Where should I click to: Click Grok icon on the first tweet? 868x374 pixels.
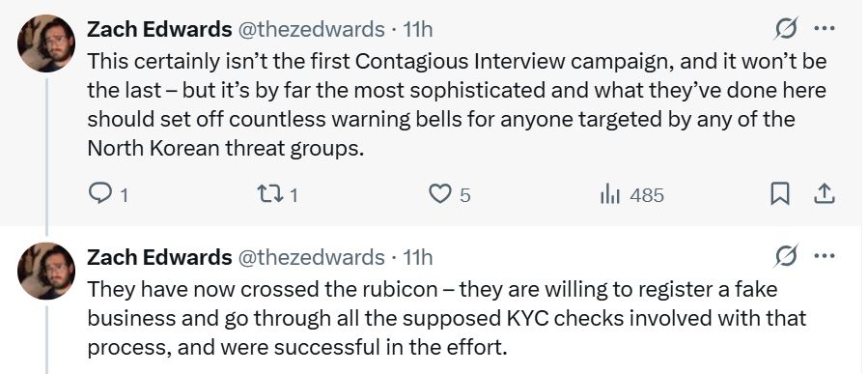point(786,28)
